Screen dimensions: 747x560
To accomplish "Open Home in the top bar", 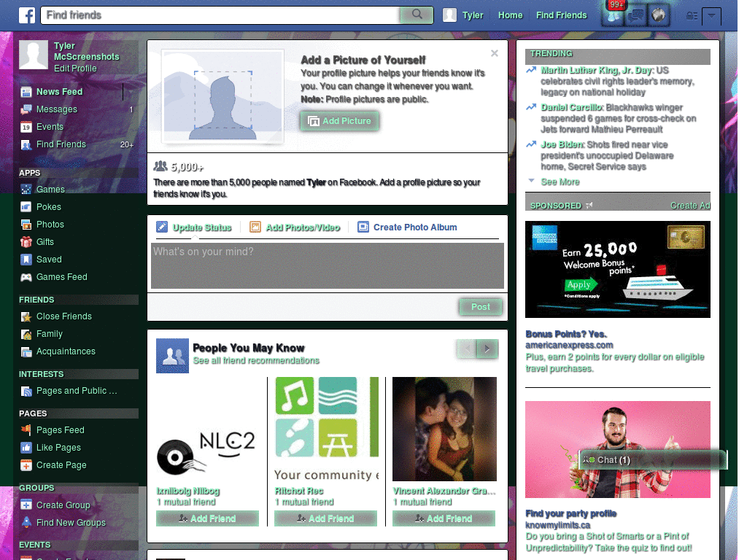I will coord(510,15).
